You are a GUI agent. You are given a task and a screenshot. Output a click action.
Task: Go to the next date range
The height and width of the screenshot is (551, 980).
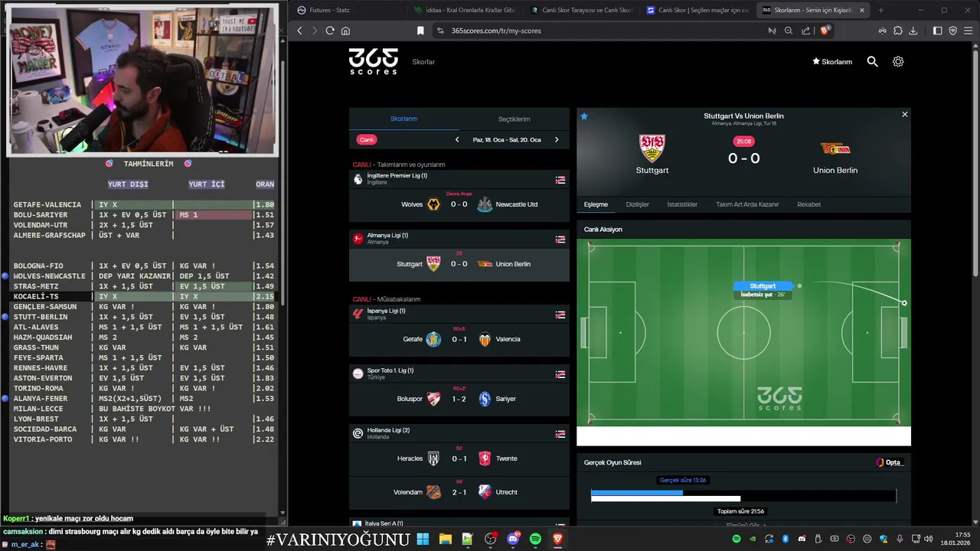click(557, 140)
